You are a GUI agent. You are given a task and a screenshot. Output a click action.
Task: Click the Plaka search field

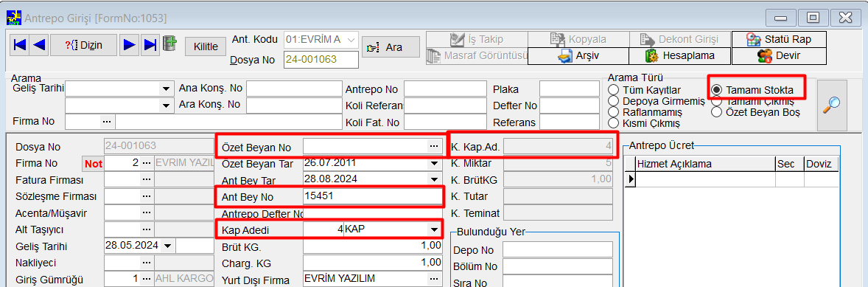[569, 89]
